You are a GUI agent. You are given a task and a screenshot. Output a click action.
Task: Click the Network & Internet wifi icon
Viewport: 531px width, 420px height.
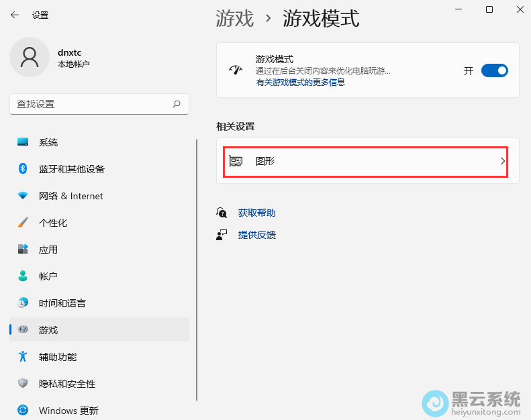tap(23, 196)
